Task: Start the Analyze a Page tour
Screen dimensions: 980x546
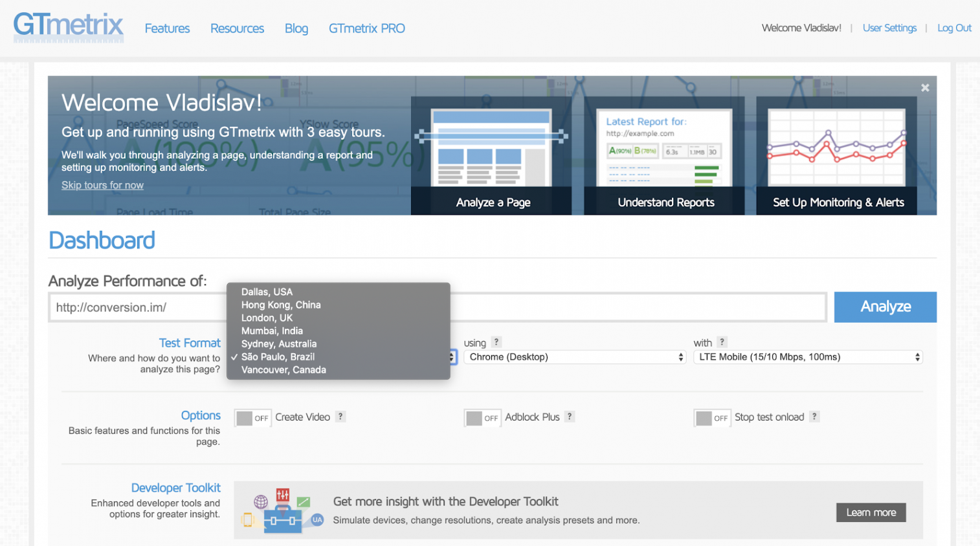Action: [491, 156]
